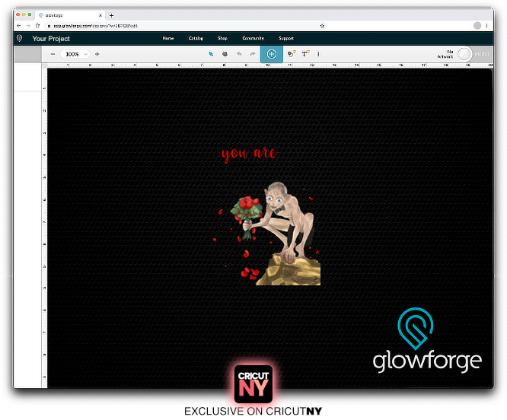The width and height of the screenshot is (507, 420).
Task: Open the Add Artwork plus button
Action: [x=272, y=54]
